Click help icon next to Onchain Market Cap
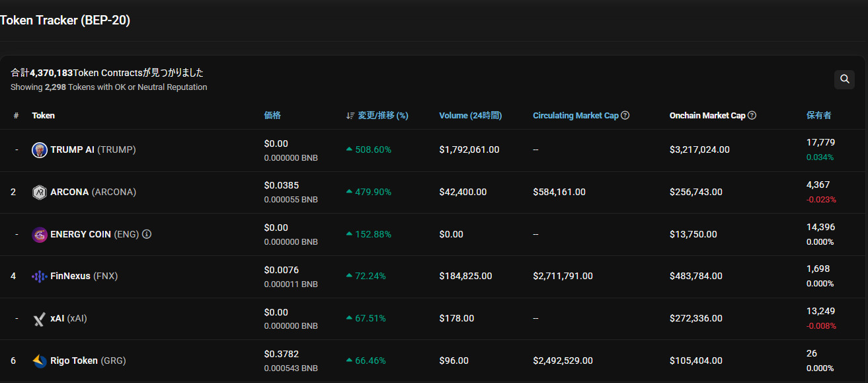This screenshot has width=868, height=383. click(x=752, y=115)
